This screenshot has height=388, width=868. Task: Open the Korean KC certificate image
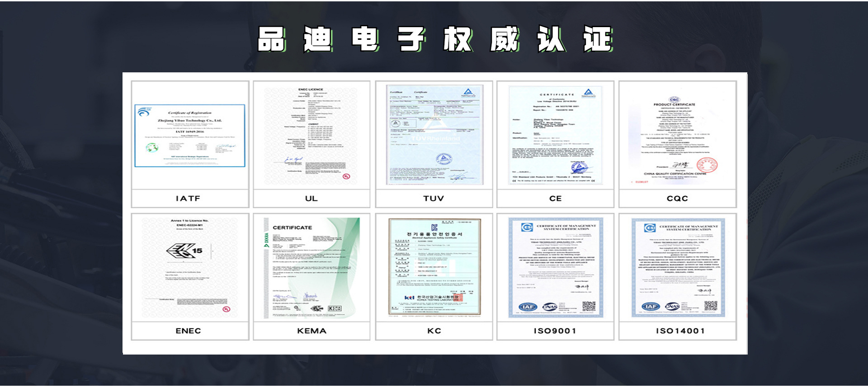[434, 267]
